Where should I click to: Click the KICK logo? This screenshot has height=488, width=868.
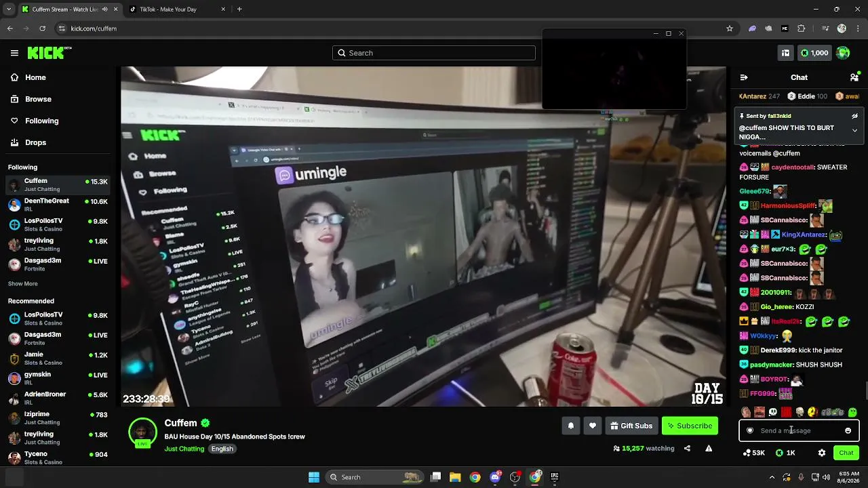coord(49,53)
